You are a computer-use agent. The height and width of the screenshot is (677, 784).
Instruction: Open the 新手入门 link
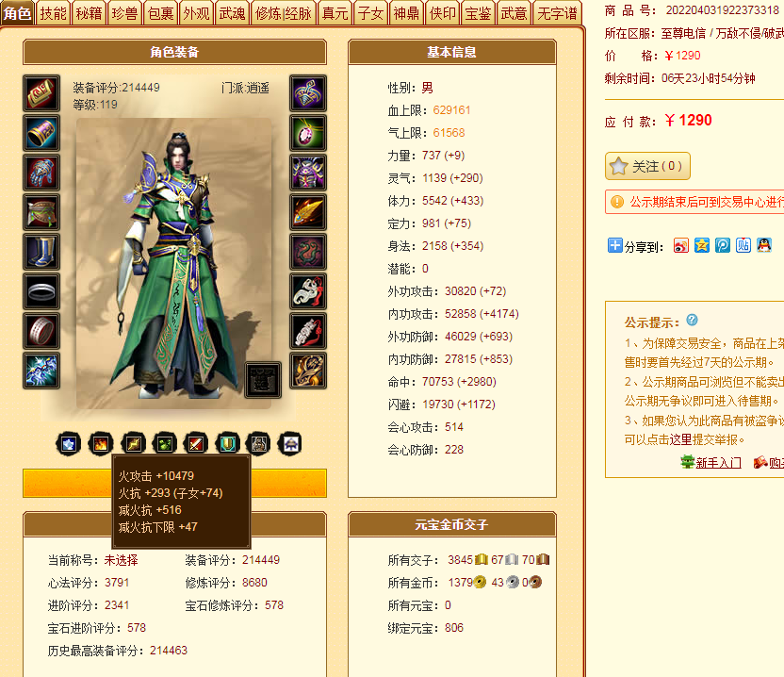click(718, 462)
